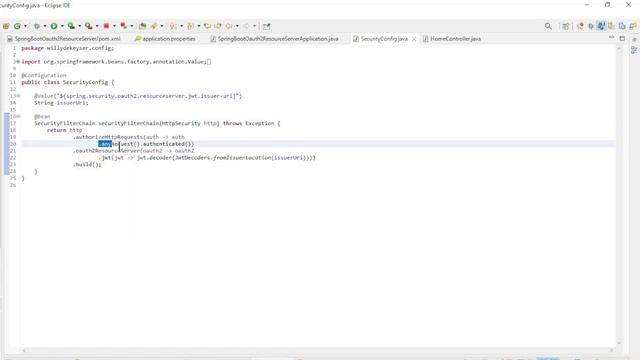This screenshot has width=640, height=360.
Task: Open the Forward navigation history dropdown
Action: tap(254, 26)
